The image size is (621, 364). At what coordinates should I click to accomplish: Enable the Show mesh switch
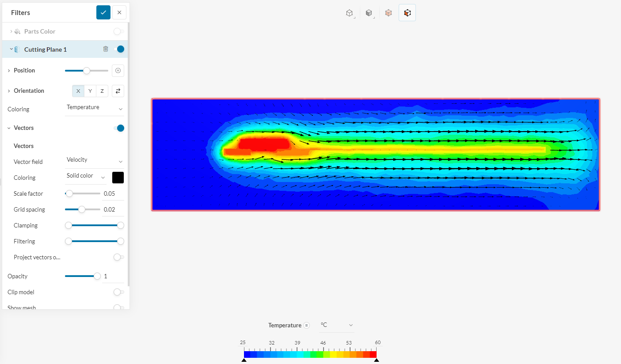click(118, 307)
